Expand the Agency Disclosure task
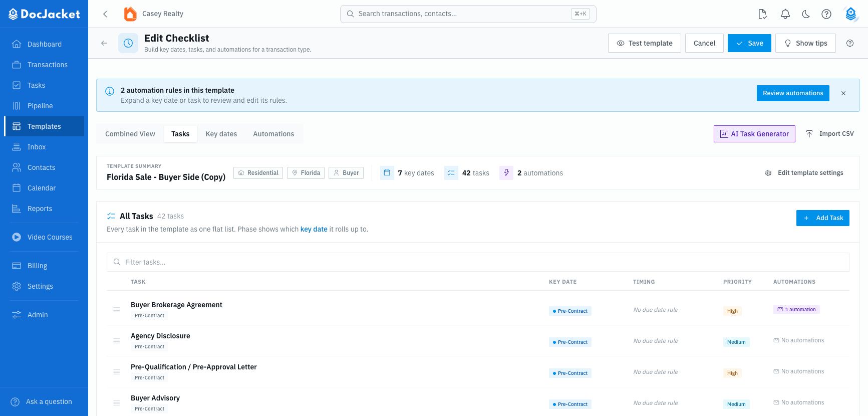 point(160,336)
